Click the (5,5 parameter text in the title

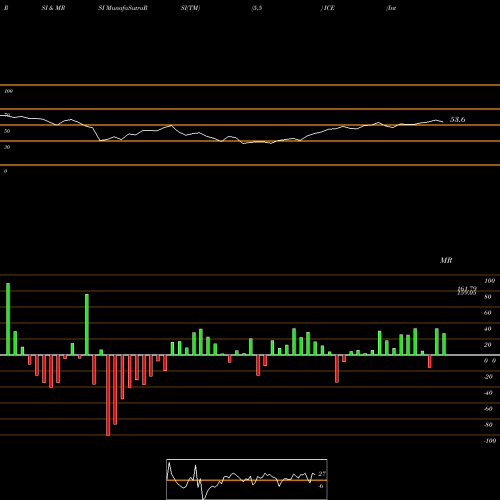tap(257, 8)
